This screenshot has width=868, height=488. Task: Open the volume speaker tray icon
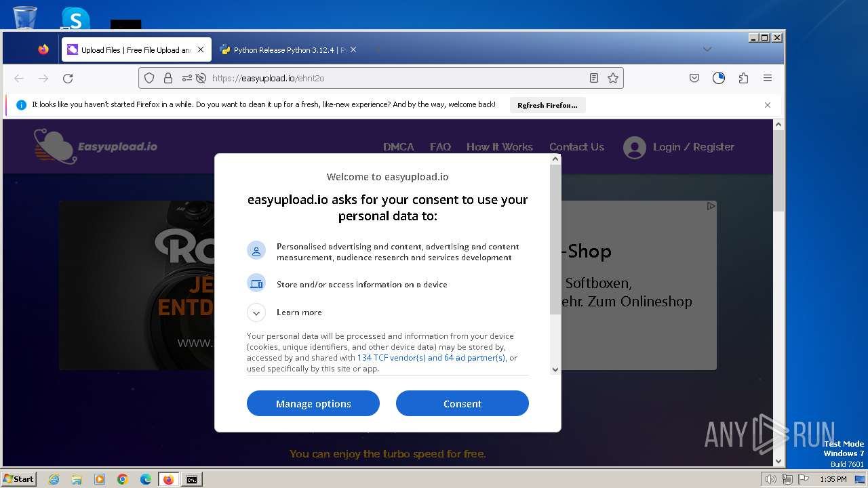[771, 479]
